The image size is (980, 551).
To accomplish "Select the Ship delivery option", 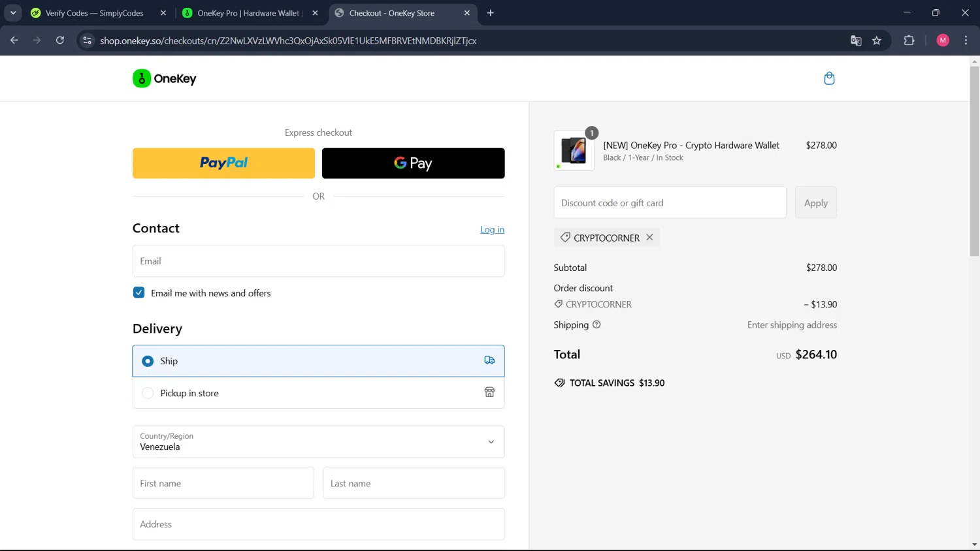I will [x=319, y=361].
